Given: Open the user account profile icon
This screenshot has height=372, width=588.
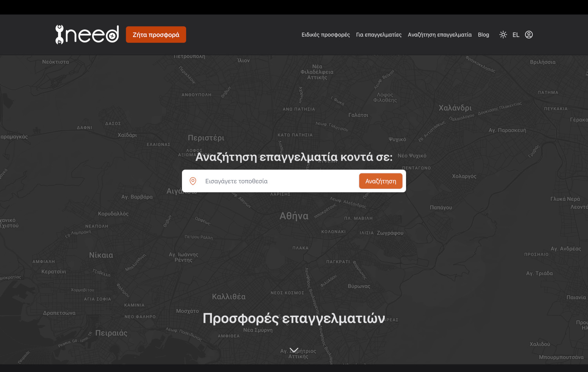Looking at the screenshot, I should point(529,34).
